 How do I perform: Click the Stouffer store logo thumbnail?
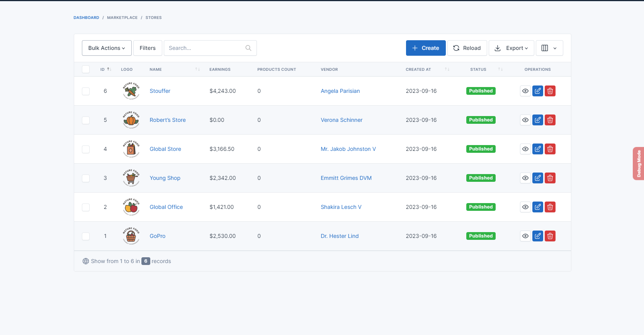coord(131,91)
